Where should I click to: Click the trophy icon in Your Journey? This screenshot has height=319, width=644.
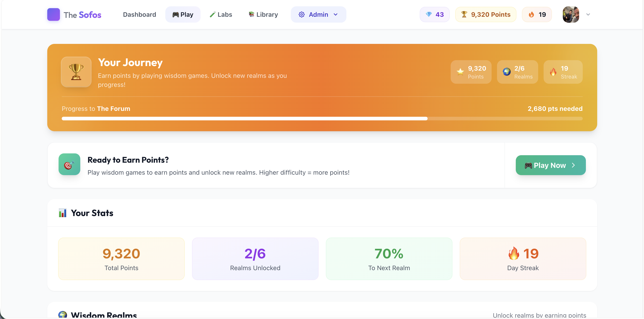(x=76, y=72)
